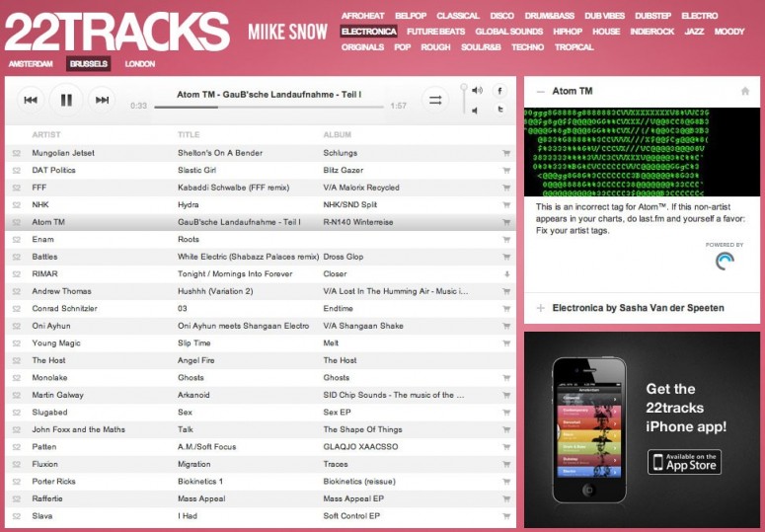Click cart icon for Slava row
765x532 pixels.
tap(506, 516)
